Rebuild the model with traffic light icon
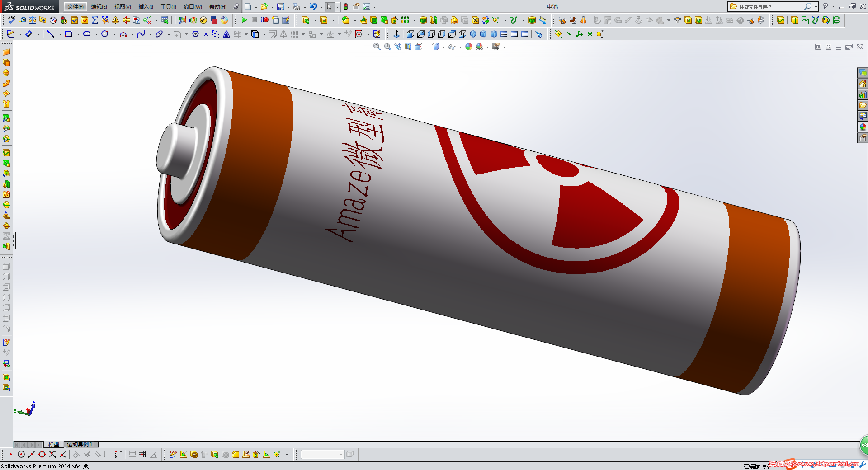The image size is (868, 470). click(x=346, y=7)
